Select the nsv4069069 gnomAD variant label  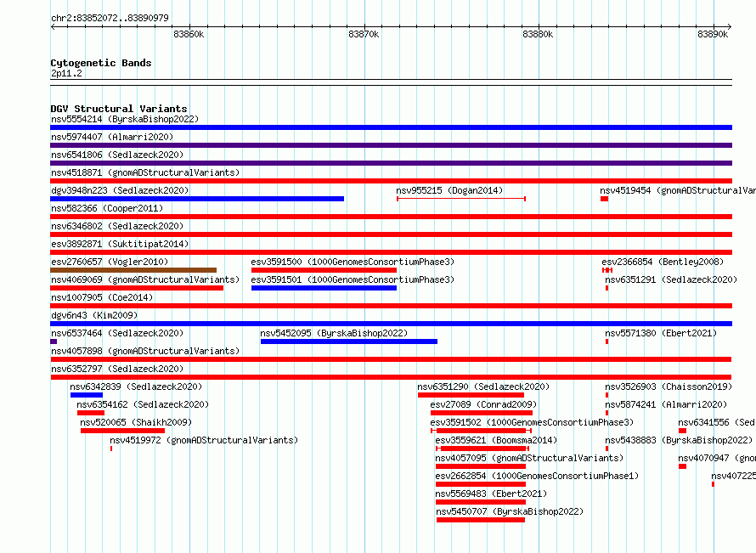[x=145, y=279]
